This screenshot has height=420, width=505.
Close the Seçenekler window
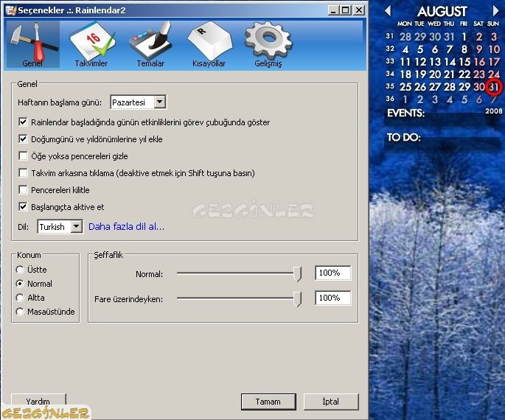pos(358,10)
